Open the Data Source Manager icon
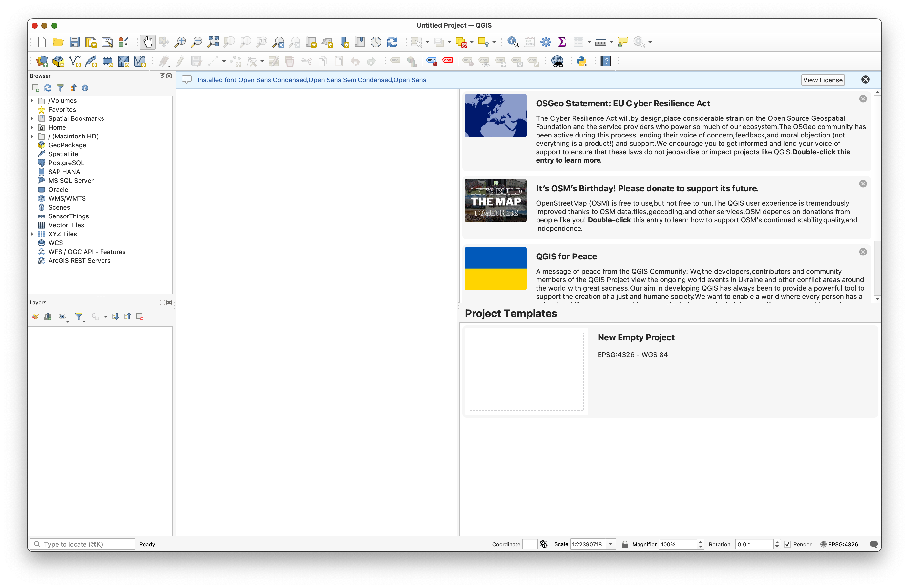Viewport: 909px width, 588px height. tap(42, 61)
